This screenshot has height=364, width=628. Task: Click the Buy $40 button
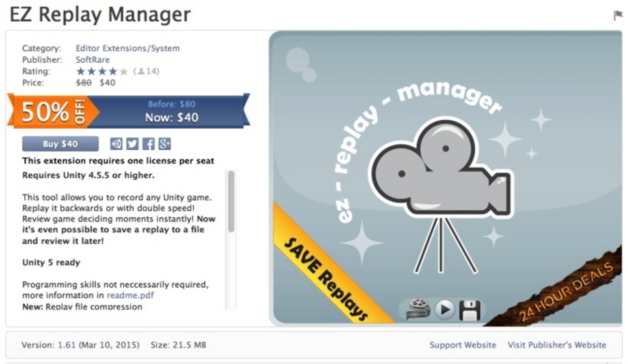click(60, 144)
